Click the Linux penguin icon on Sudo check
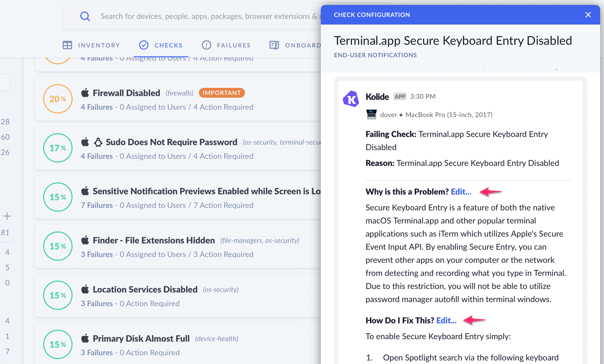The width and height of the screenshot is (604, 364). coord(98,142)
